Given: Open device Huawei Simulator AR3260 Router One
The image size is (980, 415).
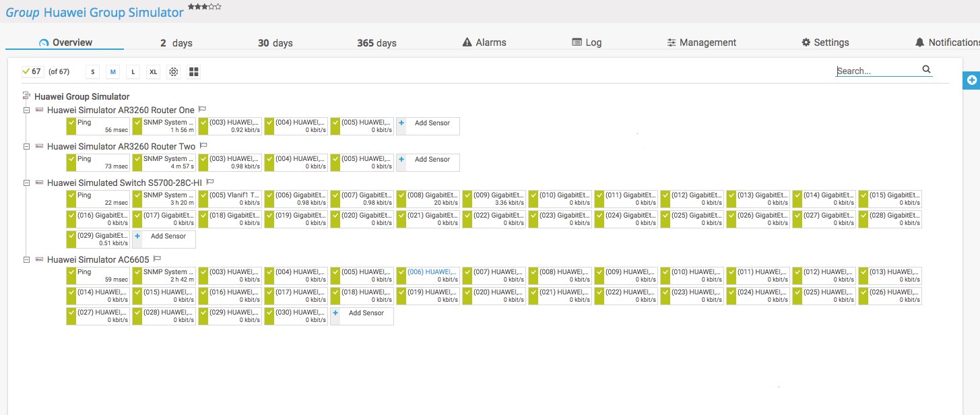Looking at the screenshot, I should [121, 110].
